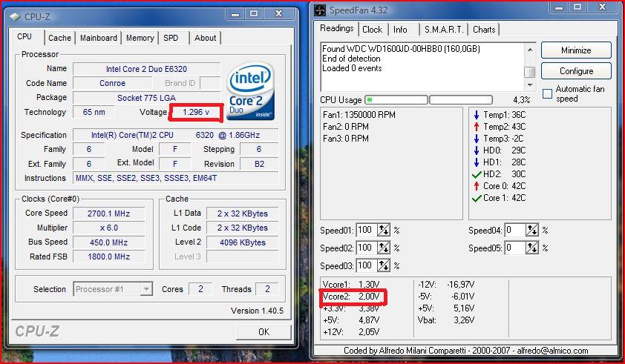Click the Threads count value field
Screen dimensions: 625x364
(x=267, y=289)
